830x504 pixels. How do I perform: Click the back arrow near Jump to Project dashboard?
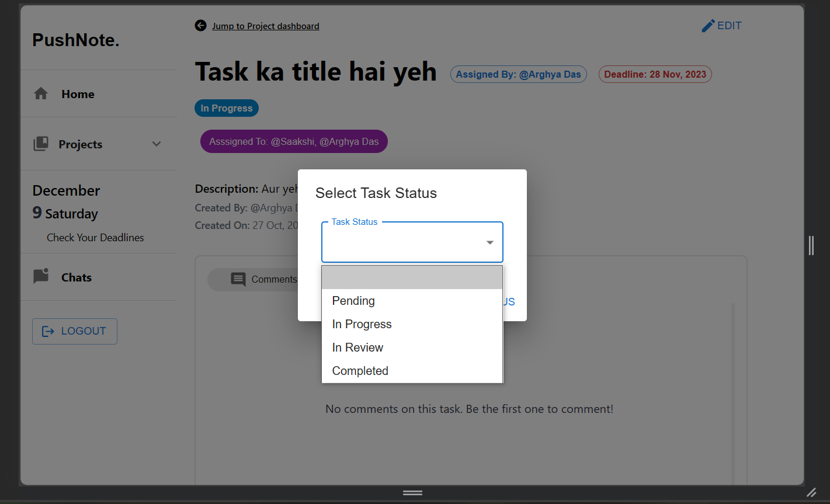click(200, 25)
